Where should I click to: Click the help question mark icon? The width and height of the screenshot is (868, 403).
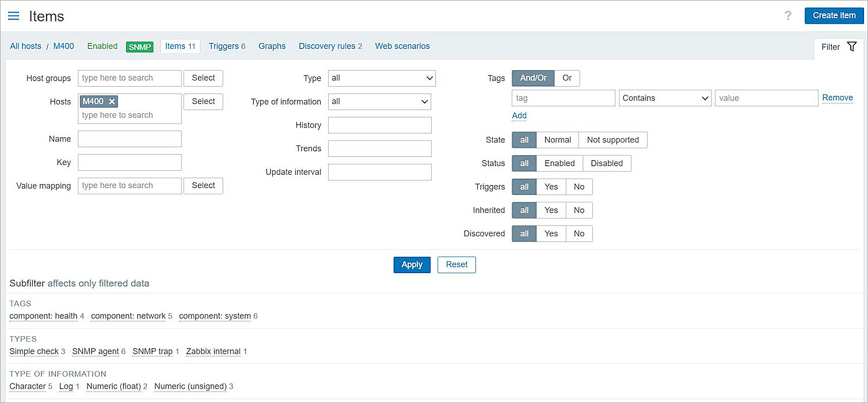point(788,16)
